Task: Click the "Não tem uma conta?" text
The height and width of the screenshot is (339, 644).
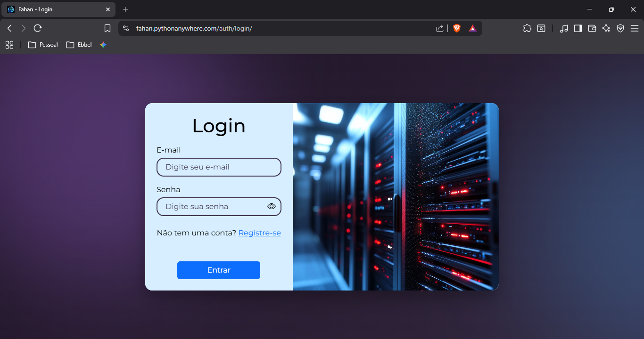Action: [197, 233]
